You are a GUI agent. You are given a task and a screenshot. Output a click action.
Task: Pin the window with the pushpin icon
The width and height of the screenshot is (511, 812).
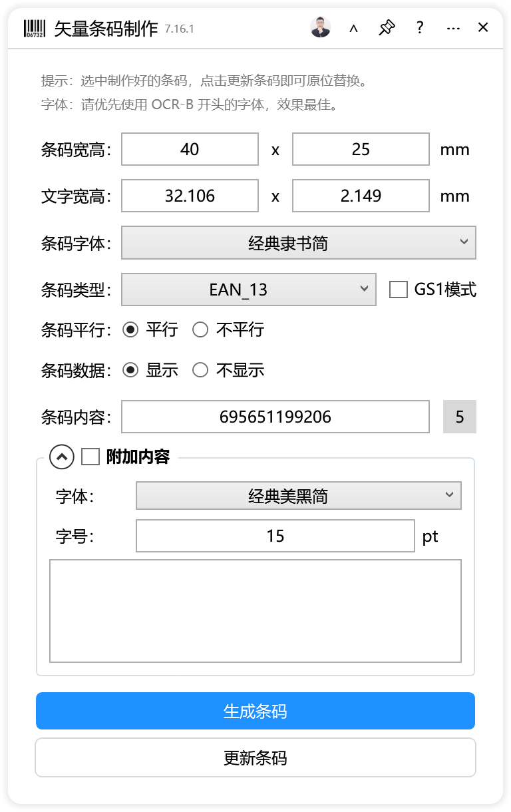(387, 27)
